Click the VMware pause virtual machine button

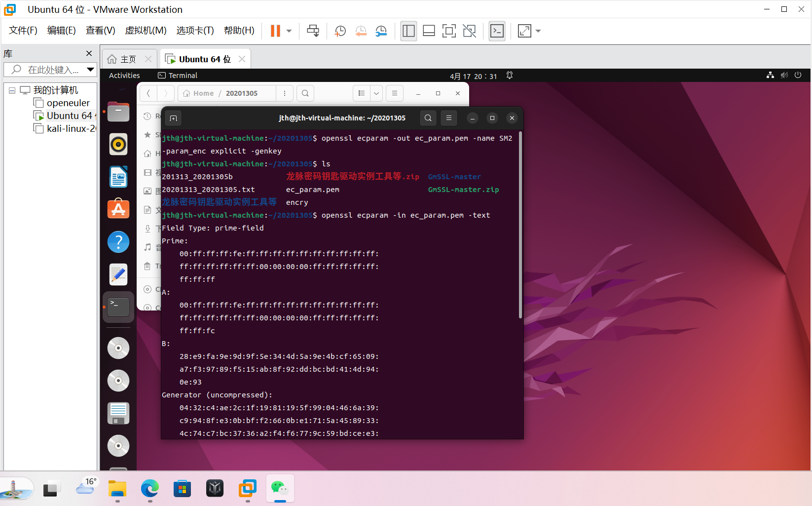[275, 31]
